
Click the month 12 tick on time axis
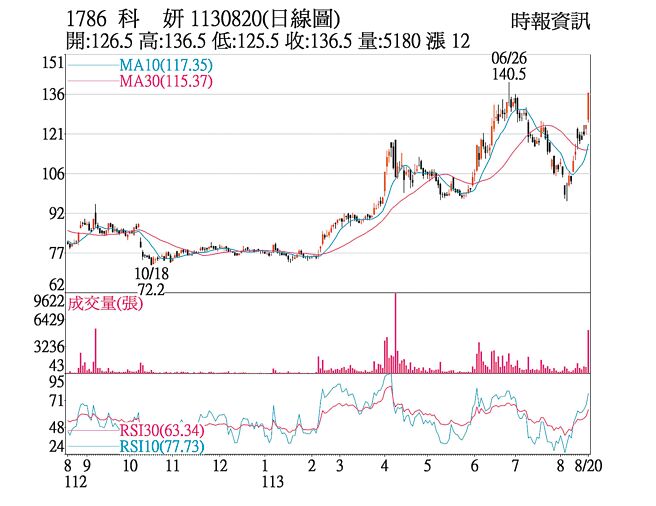[x=219, y=466]
